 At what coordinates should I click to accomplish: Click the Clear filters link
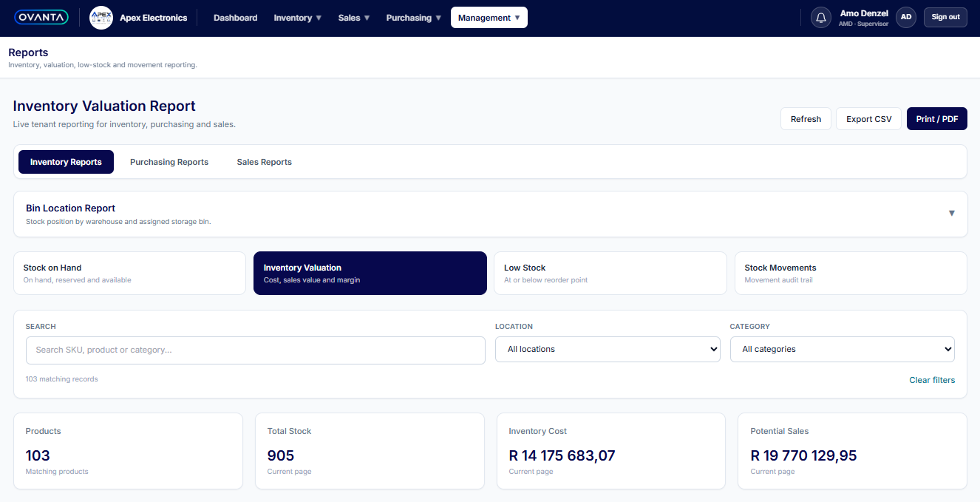coord(932,380)
